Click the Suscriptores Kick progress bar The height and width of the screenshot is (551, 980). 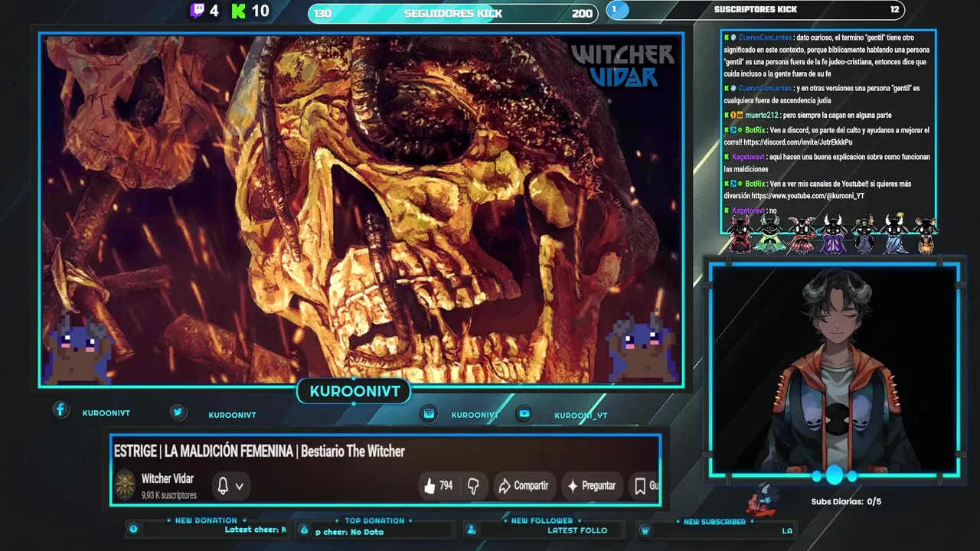click(755, 10)
